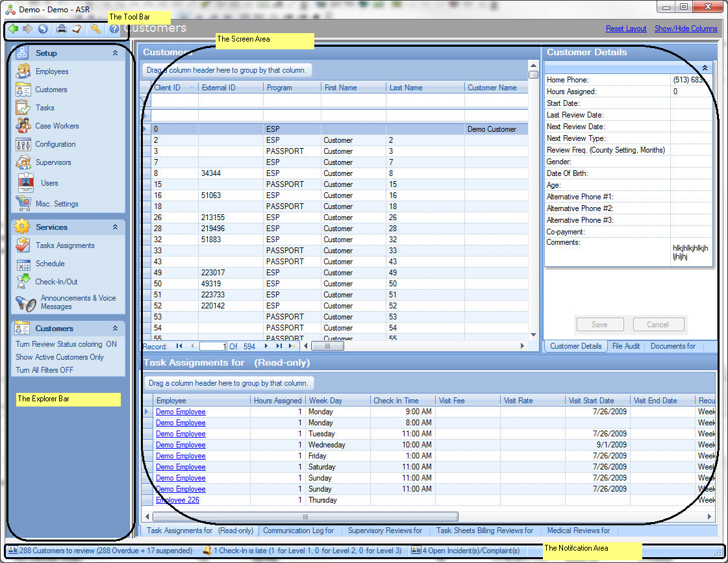
Task: Switch to the Supervisory Reviews tab
Action: (385, 531)
